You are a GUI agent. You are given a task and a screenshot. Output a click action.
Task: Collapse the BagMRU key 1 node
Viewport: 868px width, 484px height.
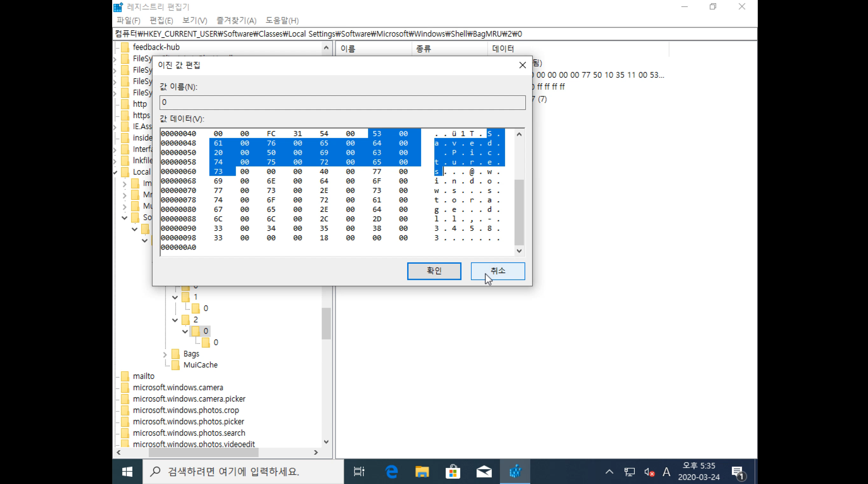175,297
